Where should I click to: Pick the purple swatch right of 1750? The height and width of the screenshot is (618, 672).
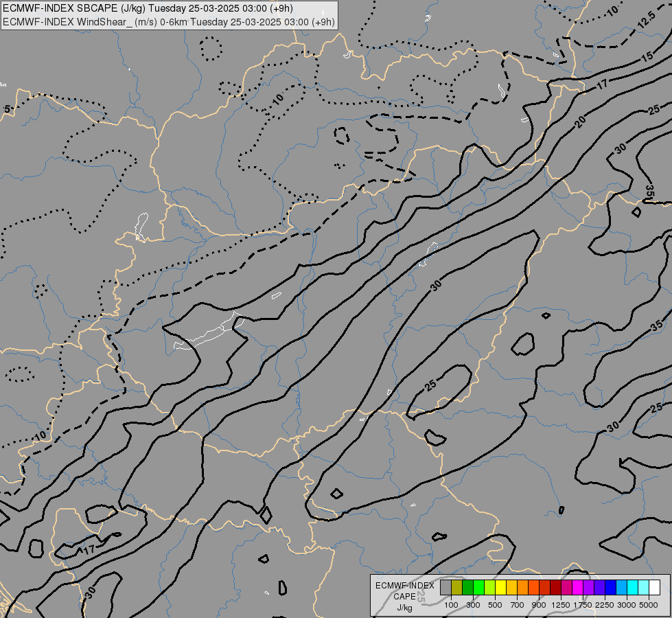point(589,588)
